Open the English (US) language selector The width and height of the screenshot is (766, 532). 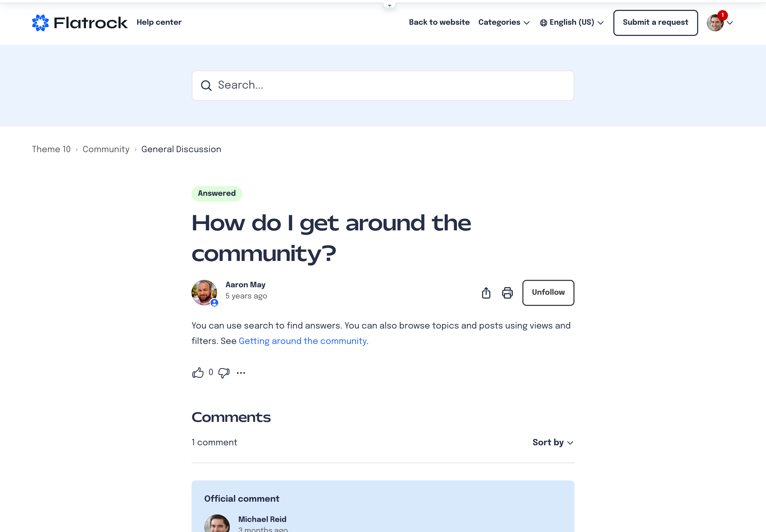[572, 22]
